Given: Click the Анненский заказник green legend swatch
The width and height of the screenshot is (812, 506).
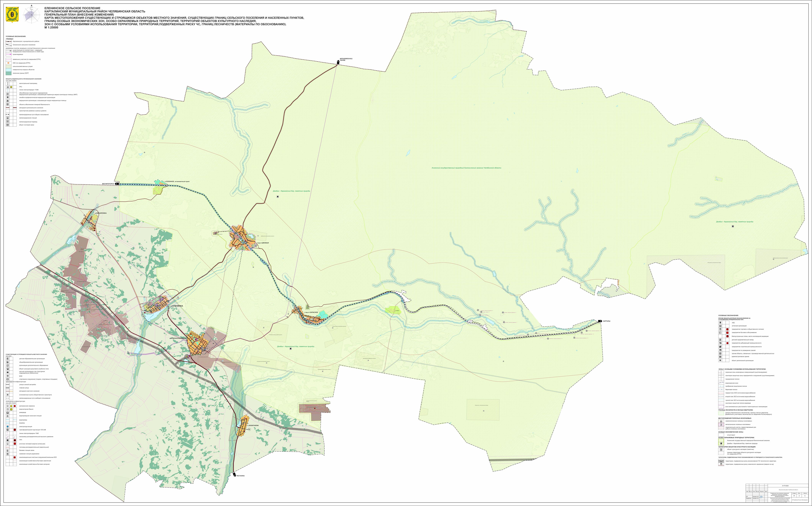Looking at the screenshot, I should [x=721, y=440].
